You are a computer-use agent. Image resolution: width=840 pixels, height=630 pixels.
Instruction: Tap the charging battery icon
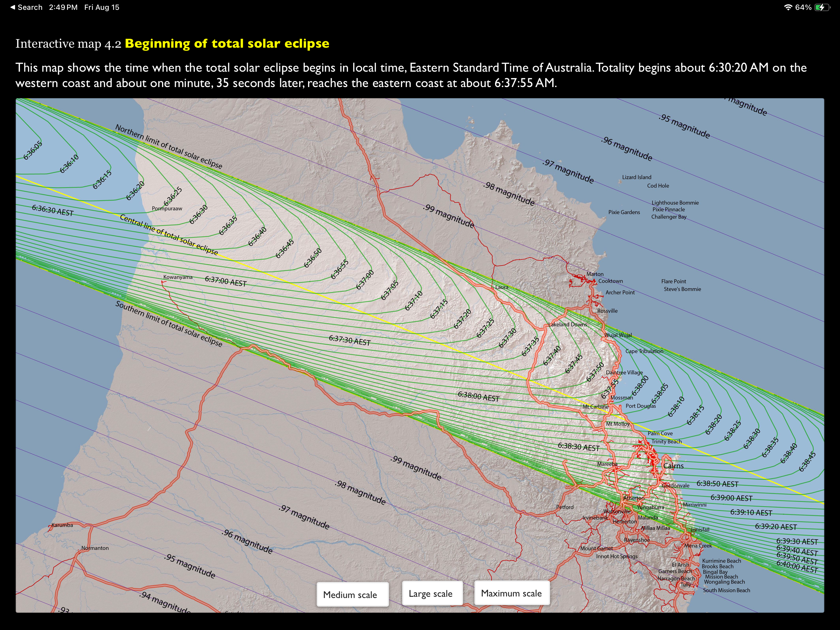(822, 7)
